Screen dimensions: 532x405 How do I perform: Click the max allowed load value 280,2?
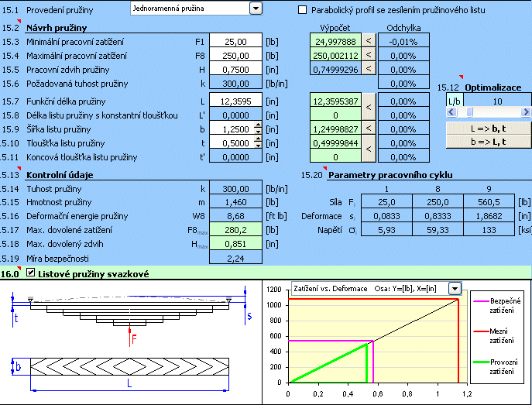(x=235, y=230)
